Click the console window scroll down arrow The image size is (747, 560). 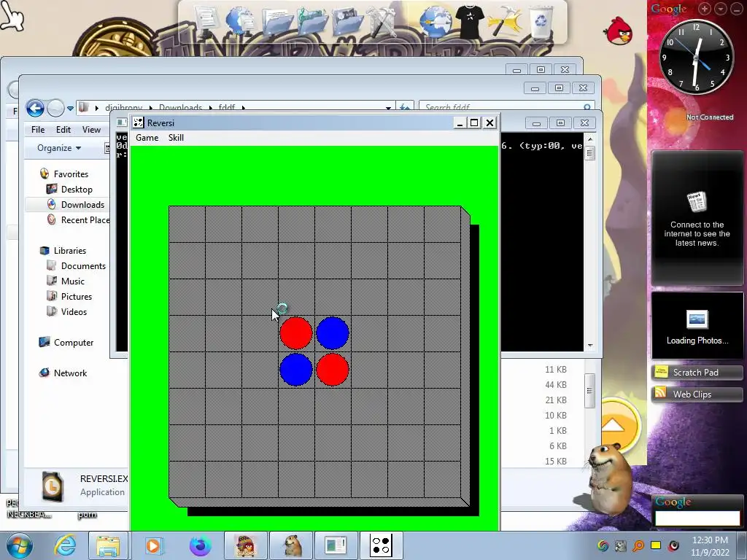(590, 345)
